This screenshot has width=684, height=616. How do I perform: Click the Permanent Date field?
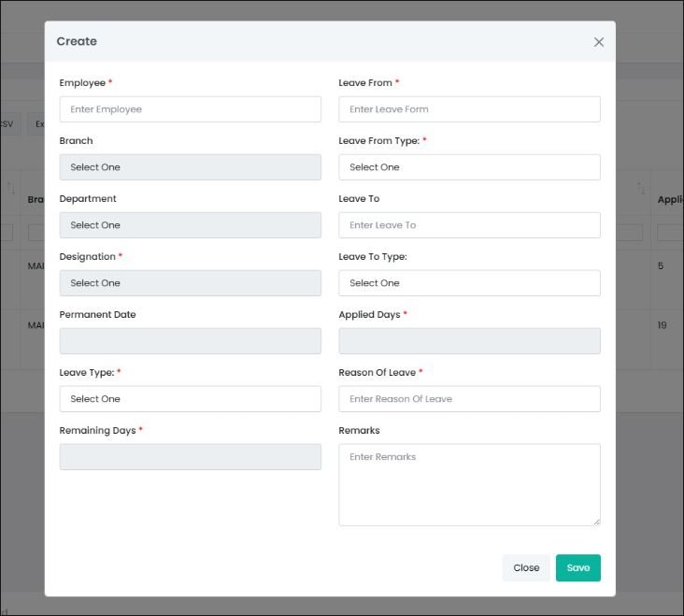190,341
